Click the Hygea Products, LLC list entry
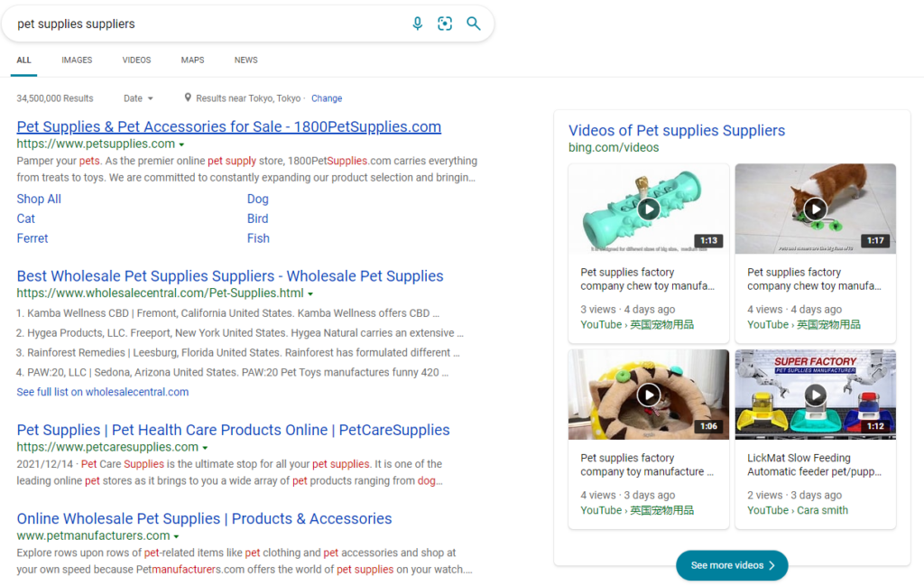 pos(240,333)
